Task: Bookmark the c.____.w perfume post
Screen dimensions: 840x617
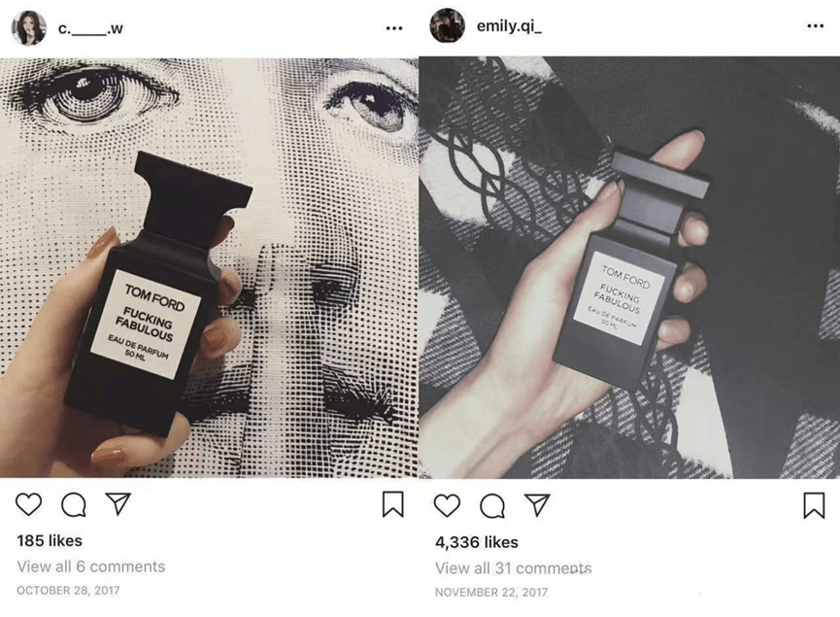Action: 392,504
